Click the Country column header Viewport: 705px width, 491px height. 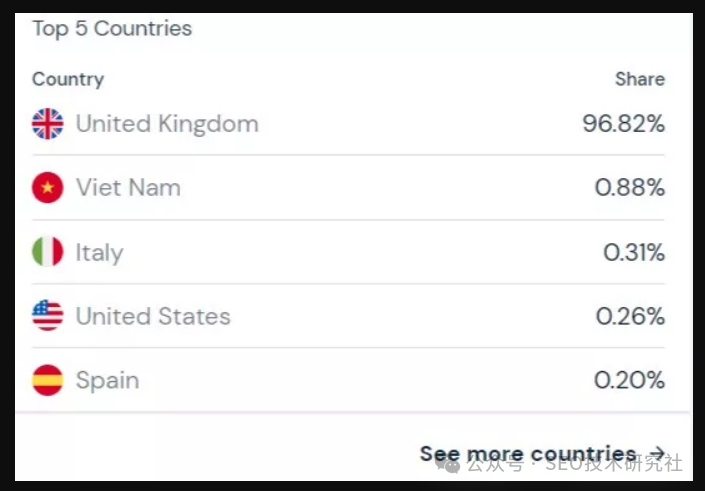(x=68, y=79)
